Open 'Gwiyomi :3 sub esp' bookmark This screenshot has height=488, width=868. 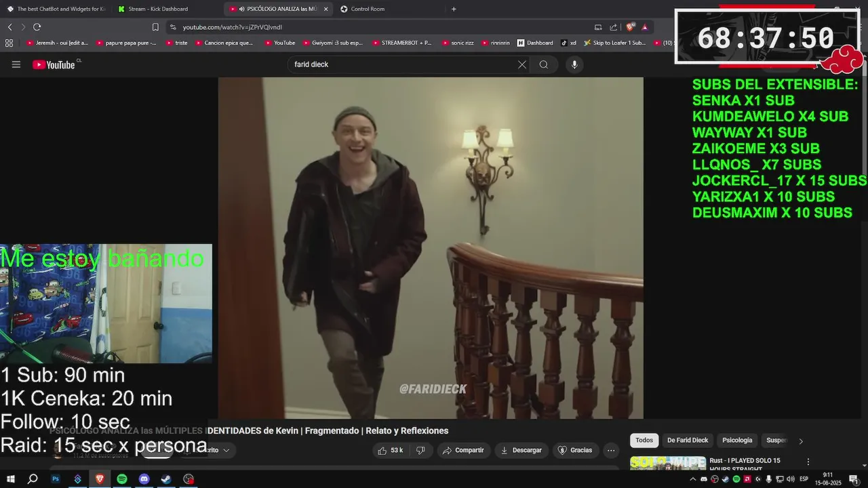[332, 43]
